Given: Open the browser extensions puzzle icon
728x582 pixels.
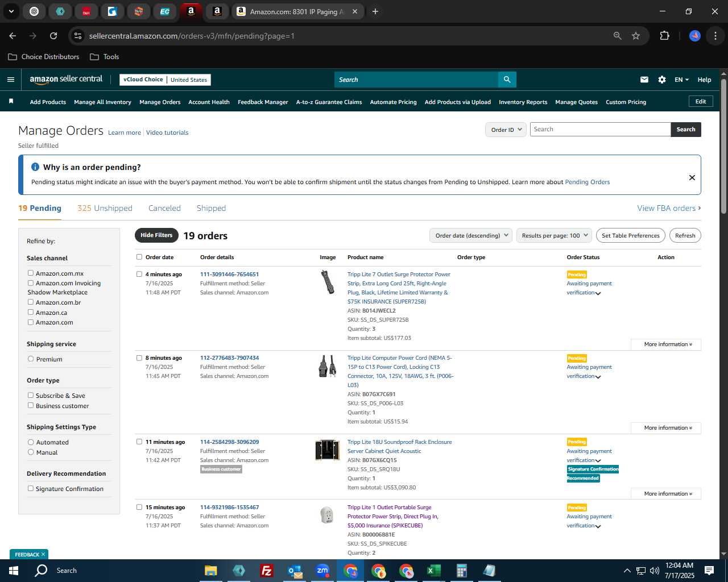Looking at the screenshot, I should click(664, 36).
